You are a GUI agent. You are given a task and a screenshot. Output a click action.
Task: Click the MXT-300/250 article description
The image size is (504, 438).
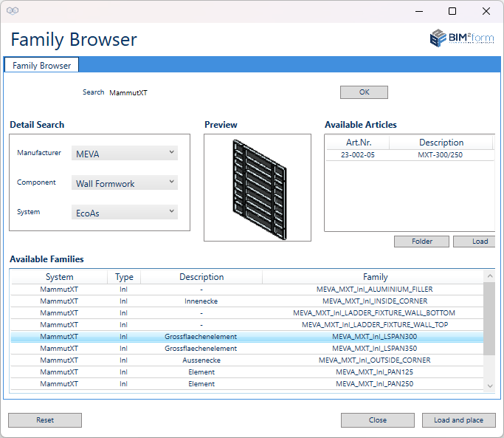click(x=440, y=155)
